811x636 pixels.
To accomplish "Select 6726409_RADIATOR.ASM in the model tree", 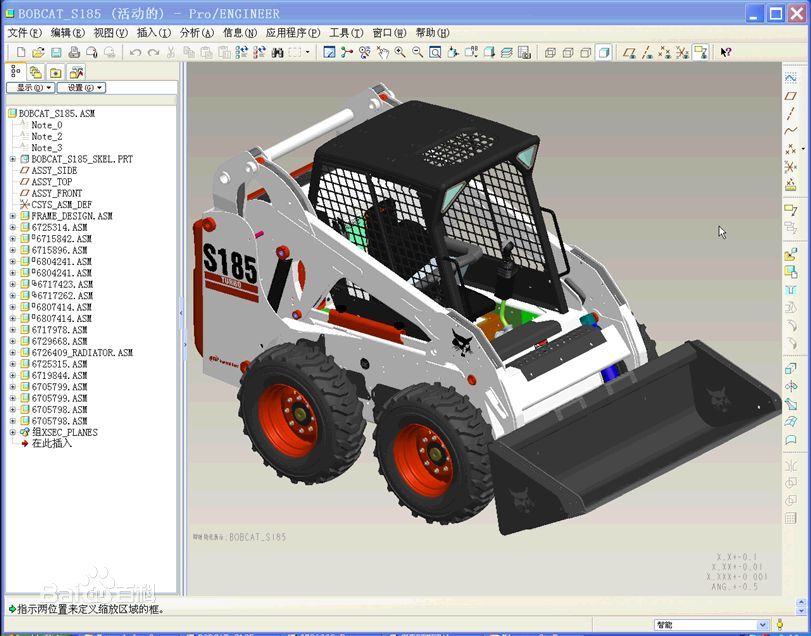I will pyautogui.click(x=81, y=353).
